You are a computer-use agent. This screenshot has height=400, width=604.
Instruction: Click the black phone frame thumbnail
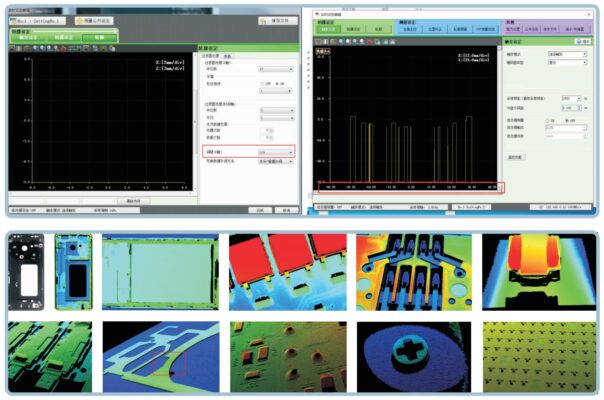[26, 272]
